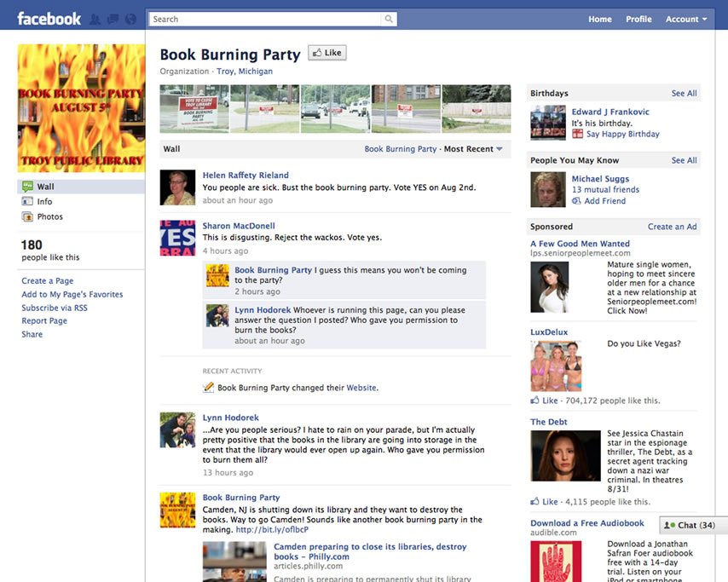Screen dimensions: 728x582
Task: Click the search magnifier icon
Action: [x=389, y=19]
